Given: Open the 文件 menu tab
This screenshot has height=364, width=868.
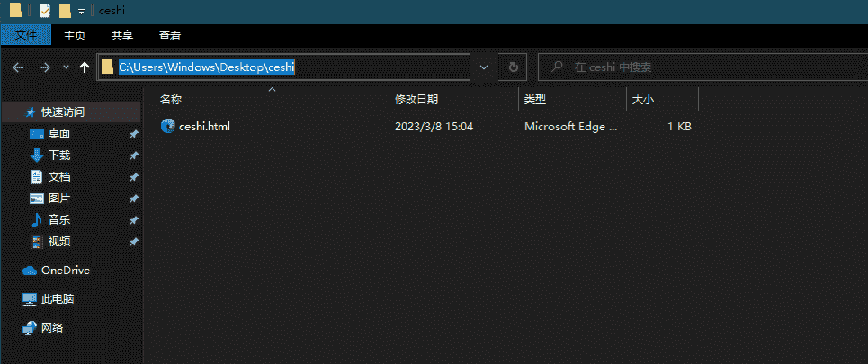Looking at the screenshot, I should pos(27,36).
